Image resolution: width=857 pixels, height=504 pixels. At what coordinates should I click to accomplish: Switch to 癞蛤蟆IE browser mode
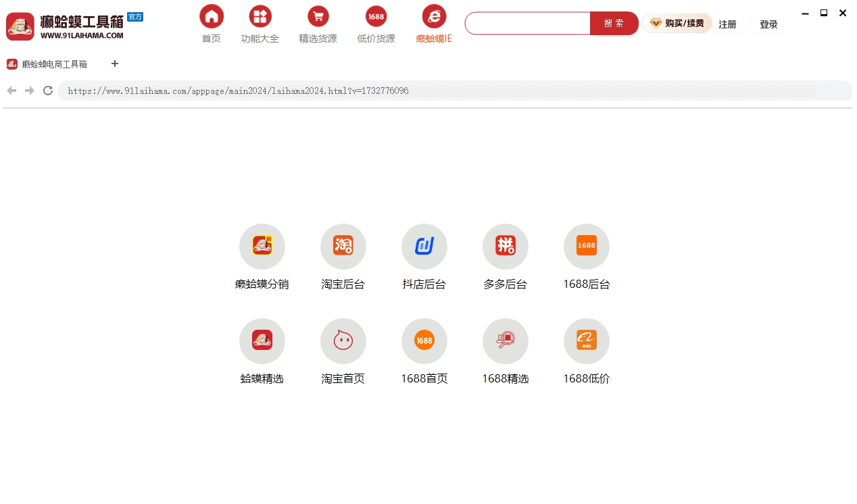tap(434, 22)
